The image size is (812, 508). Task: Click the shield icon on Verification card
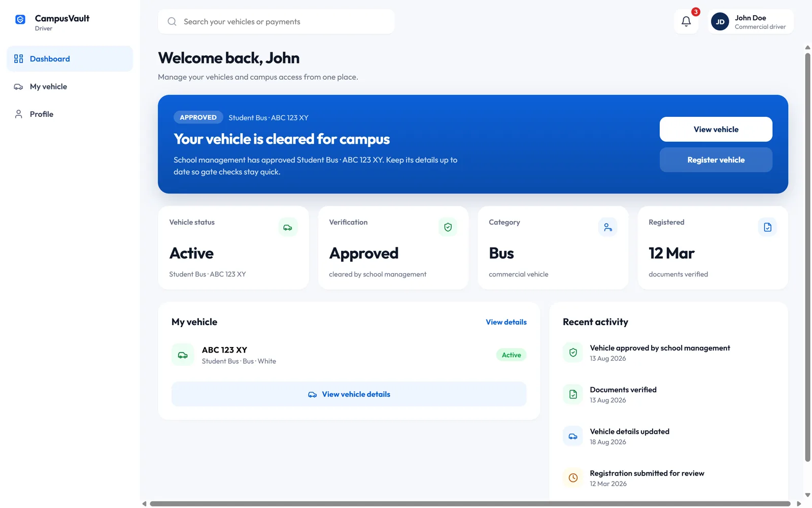(448, 227)
